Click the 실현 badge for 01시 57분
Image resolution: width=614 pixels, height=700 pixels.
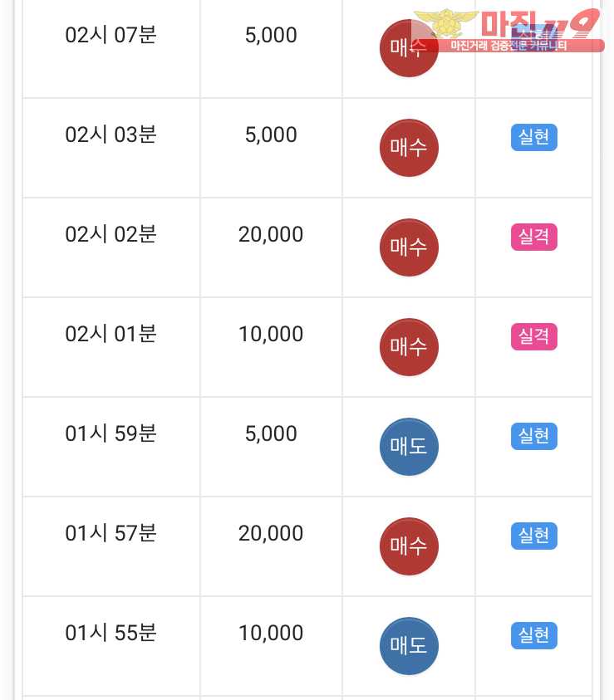[533, 536]
